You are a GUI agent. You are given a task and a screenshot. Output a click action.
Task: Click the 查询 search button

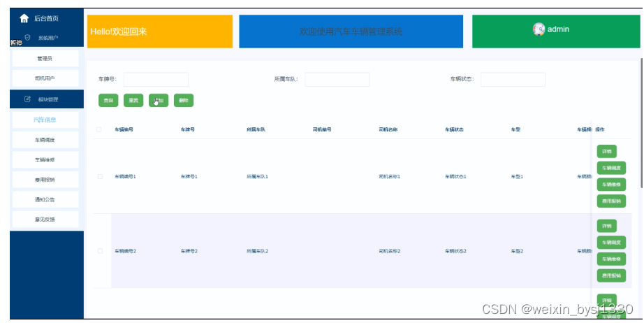tap(108, 100)
